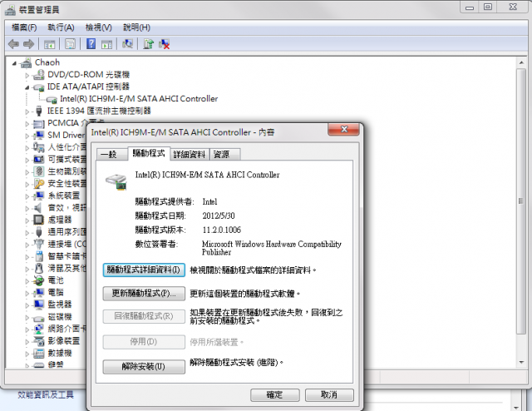Screen dimensions: 532x411
Task: Select the 智慧卡讀卡機 tree row
Action: [60, 256]
